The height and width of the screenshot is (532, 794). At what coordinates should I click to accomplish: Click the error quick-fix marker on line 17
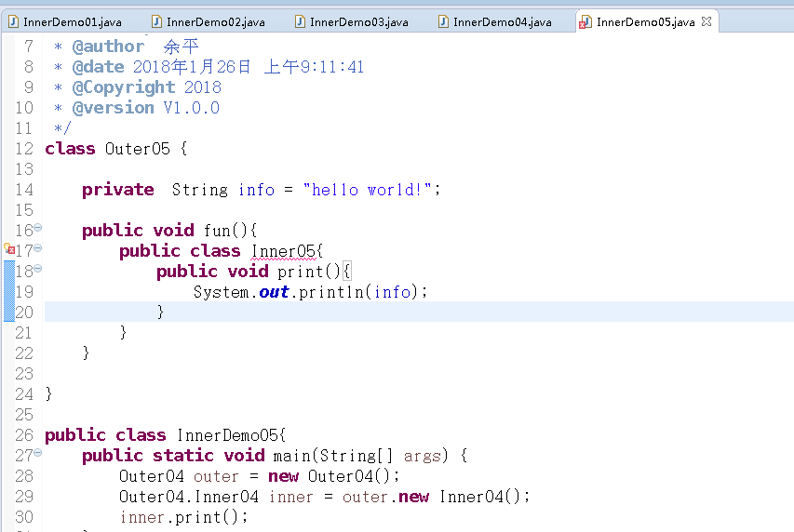(x=8, y=248)
